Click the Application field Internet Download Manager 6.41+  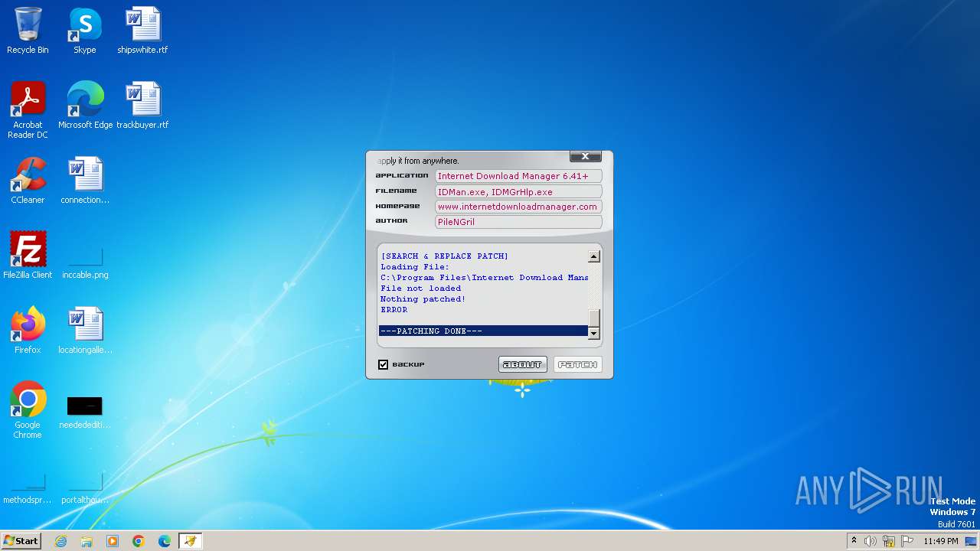(518, 176)
